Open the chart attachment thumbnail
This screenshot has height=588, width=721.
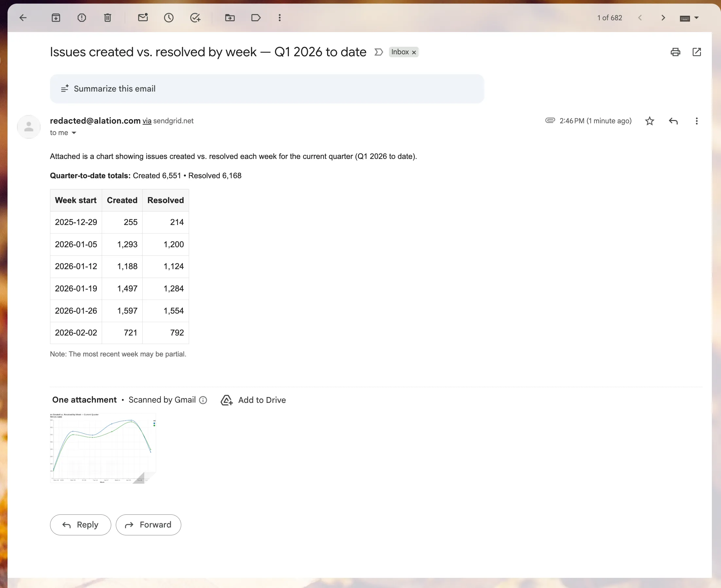point(103,448)
